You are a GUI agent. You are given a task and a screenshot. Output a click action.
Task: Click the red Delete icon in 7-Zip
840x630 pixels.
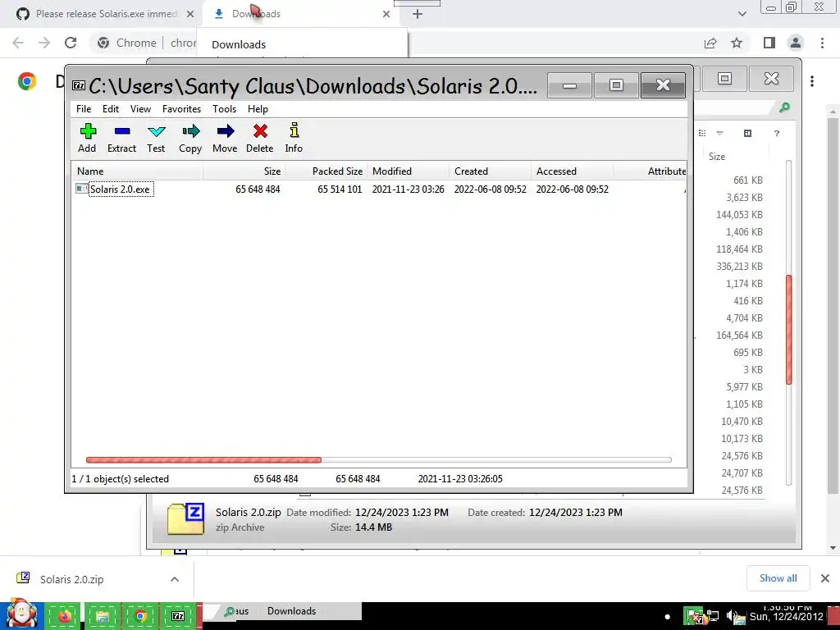click(260, 131)
